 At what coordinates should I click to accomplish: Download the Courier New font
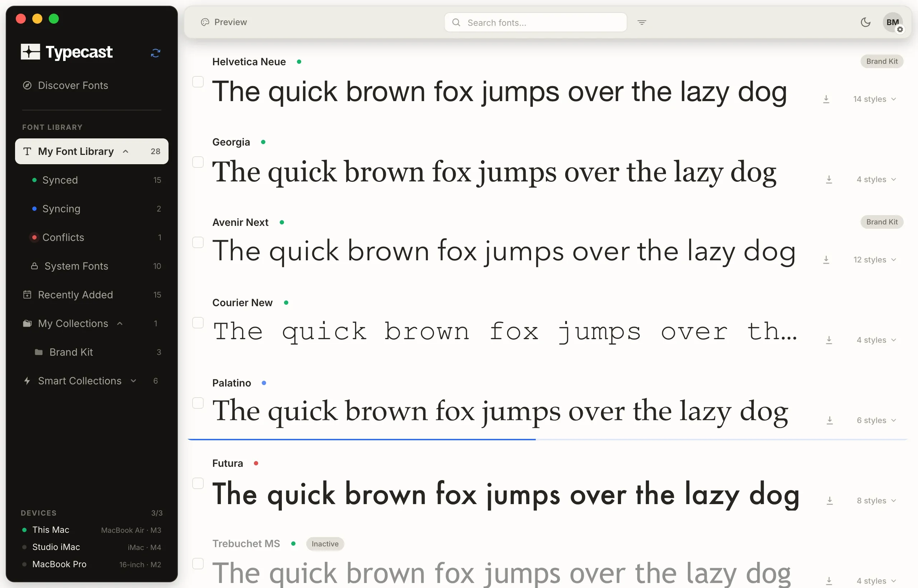pyautogui.click(x=829, y=340)
